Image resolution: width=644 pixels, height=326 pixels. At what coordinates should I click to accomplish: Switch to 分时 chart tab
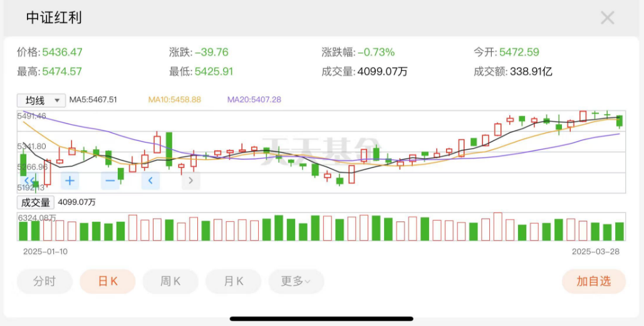click(44, 281)
